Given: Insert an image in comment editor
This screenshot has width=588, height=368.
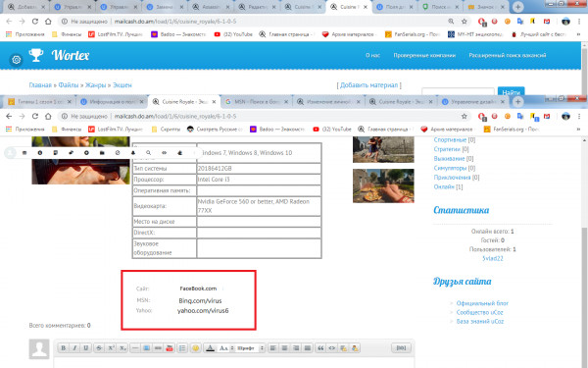Looking at the screenshot, I should click(147, 348).
